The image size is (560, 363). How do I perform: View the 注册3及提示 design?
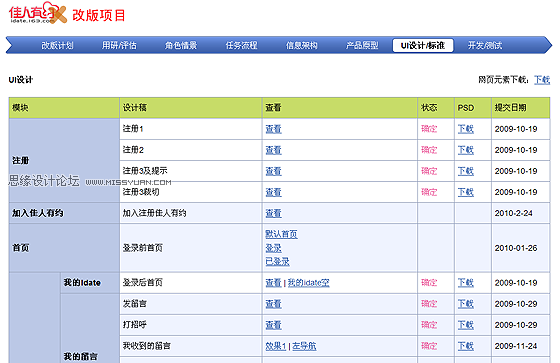[273, 171]
